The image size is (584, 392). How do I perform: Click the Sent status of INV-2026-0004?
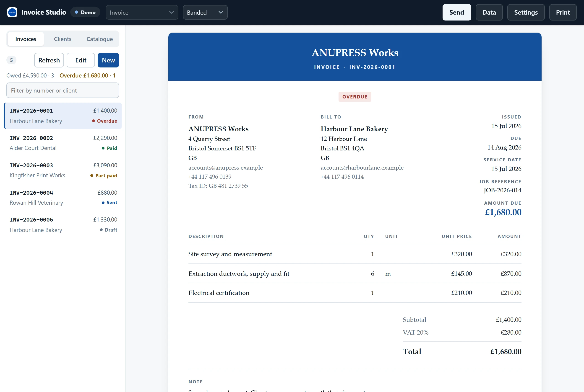109,203
